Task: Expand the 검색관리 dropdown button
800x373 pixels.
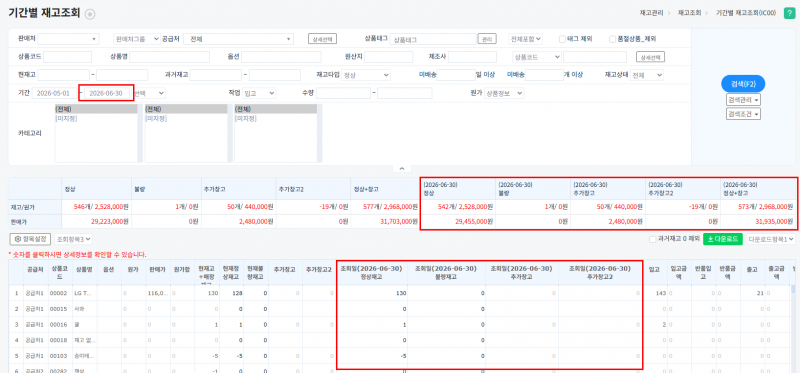Action: 743,100
